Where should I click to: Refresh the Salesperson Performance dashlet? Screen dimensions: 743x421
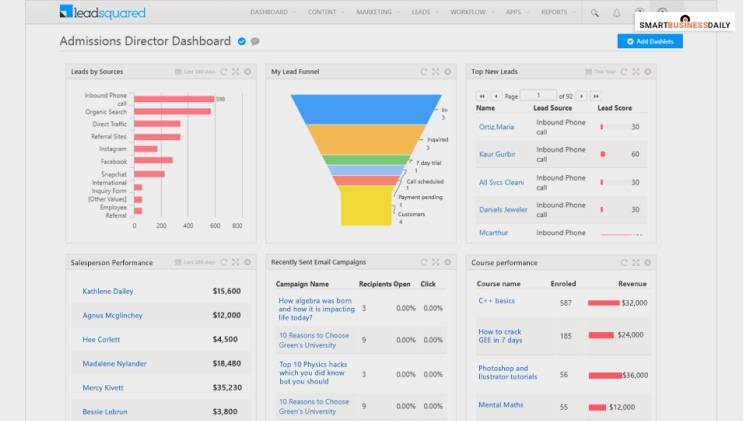[224, 262]
